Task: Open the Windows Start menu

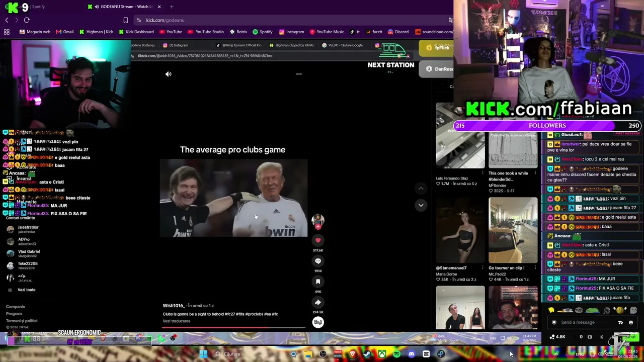Action: click(x=203, y=354)
